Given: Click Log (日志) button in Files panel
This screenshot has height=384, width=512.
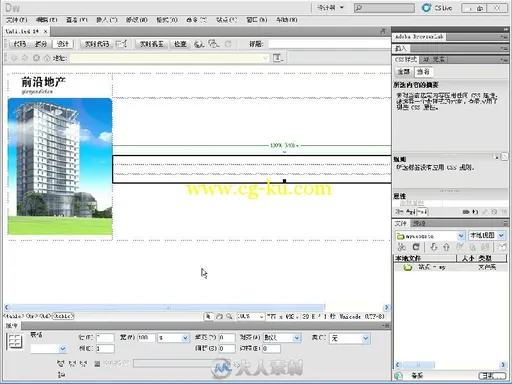Looking at the screenshot, I should 492,376.
